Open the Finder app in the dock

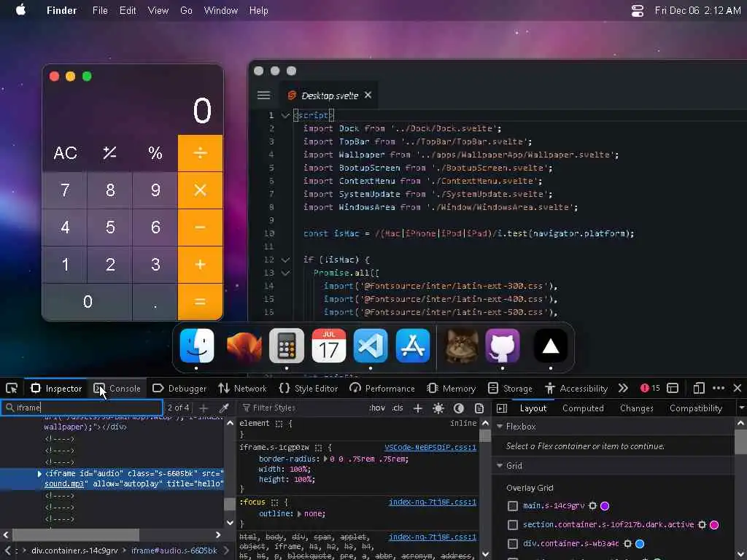197,346
